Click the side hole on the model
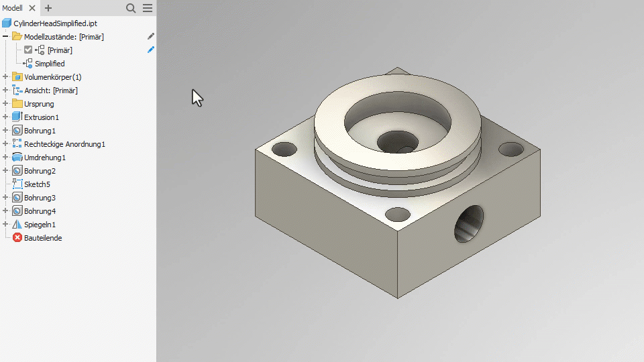This screenshot has height=362, width=644. pos(469,224)
